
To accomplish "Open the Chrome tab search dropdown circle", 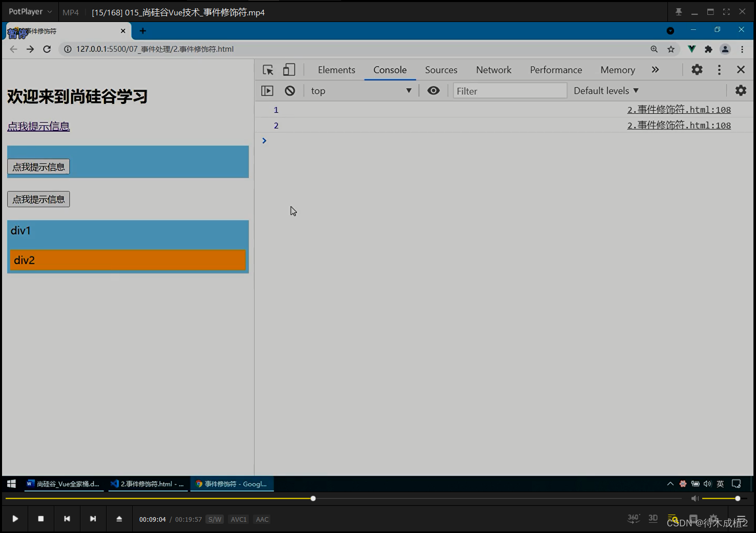I will (x=670, y=31).
